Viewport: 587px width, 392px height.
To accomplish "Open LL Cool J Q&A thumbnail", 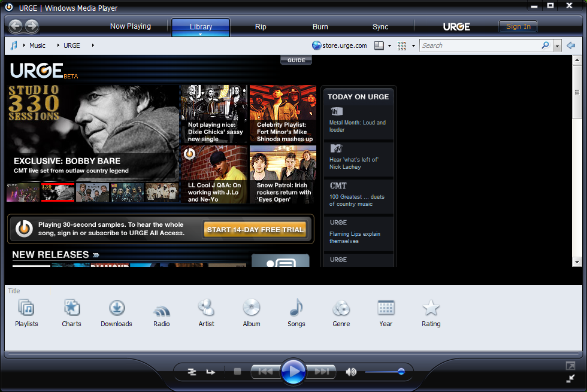I will pos(214,174).
